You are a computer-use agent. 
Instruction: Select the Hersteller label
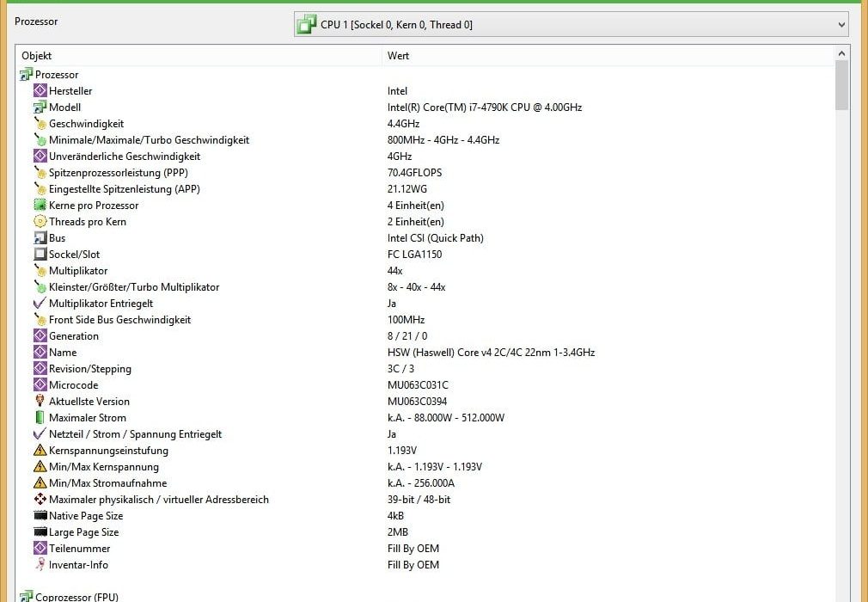70,90
